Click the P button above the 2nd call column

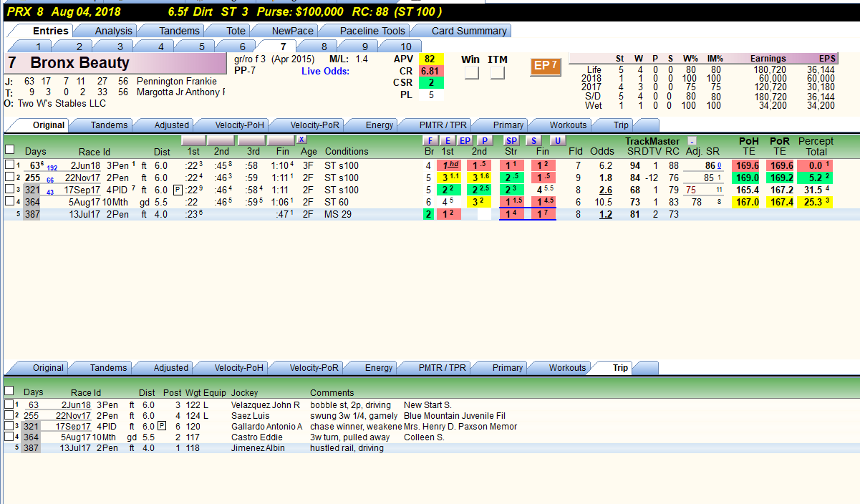pos(485,140)
